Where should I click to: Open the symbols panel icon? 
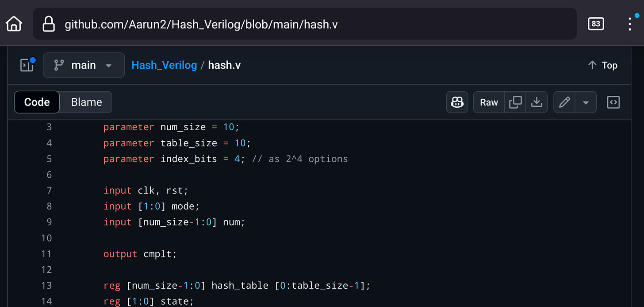click(x=613, y=102)
